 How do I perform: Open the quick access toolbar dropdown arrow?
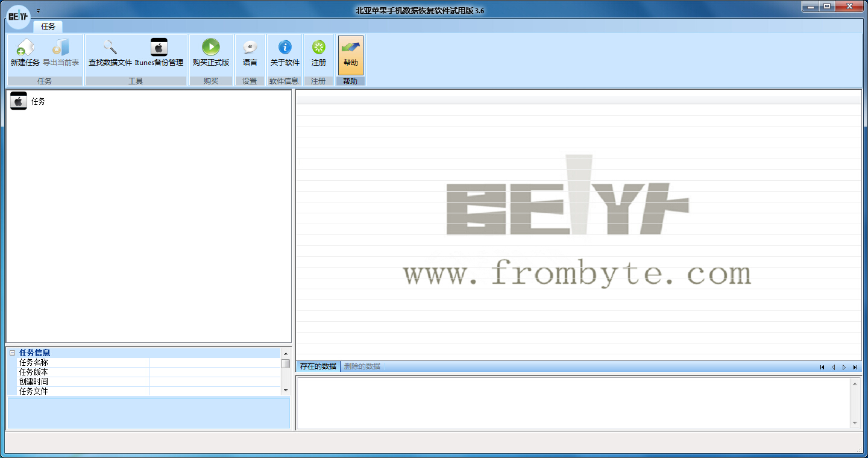click(38, 11)
